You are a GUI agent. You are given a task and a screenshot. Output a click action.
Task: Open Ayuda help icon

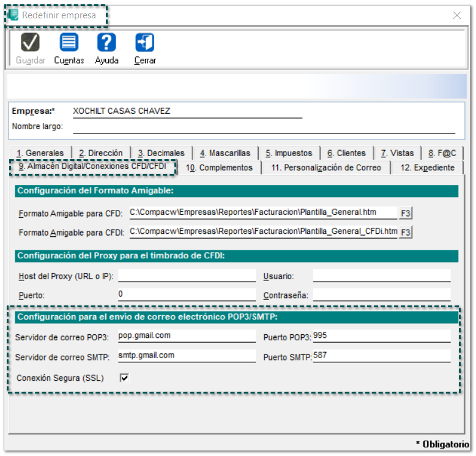(x=106, y=43)
